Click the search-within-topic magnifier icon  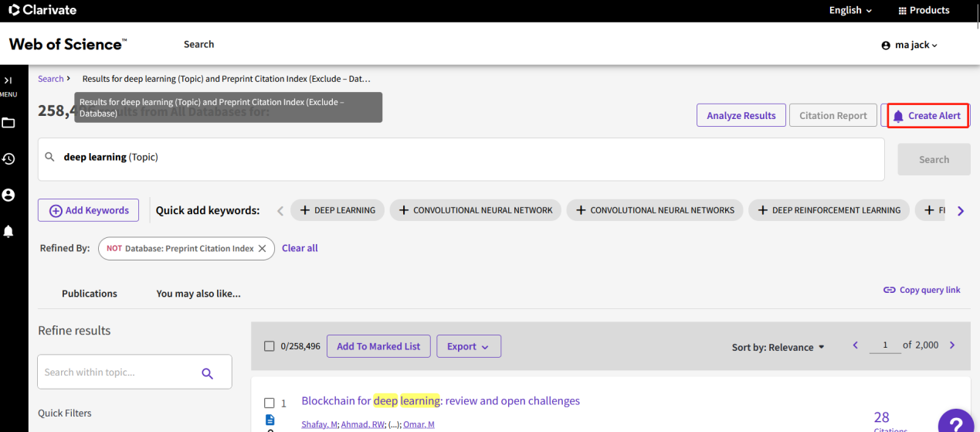pos(207,373)
